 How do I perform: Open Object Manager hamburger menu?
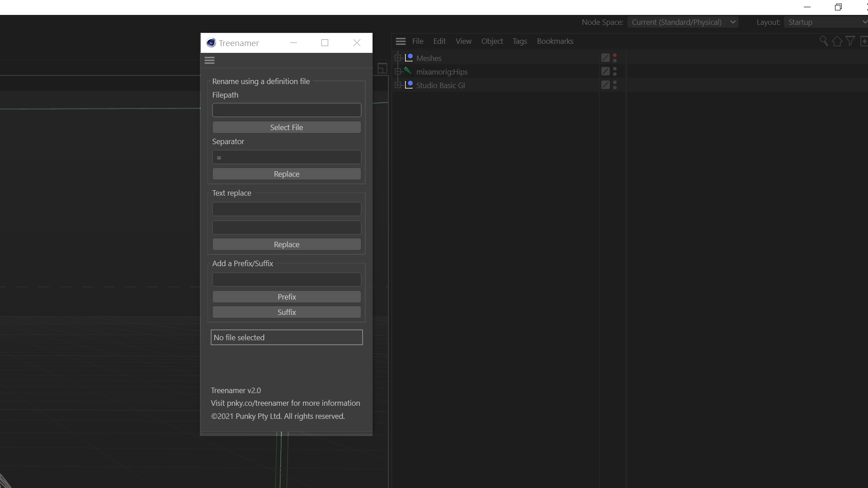(401, 41)
